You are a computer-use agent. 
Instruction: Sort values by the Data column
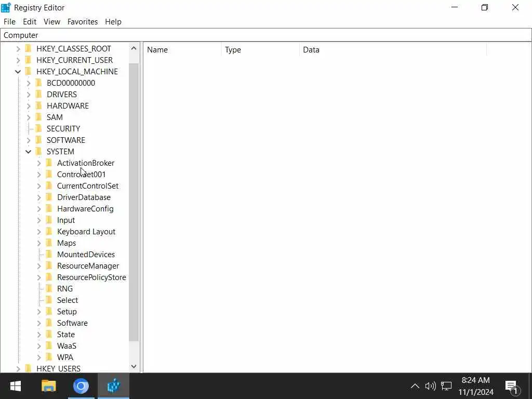pyautogui.click(x=393, y=50)
